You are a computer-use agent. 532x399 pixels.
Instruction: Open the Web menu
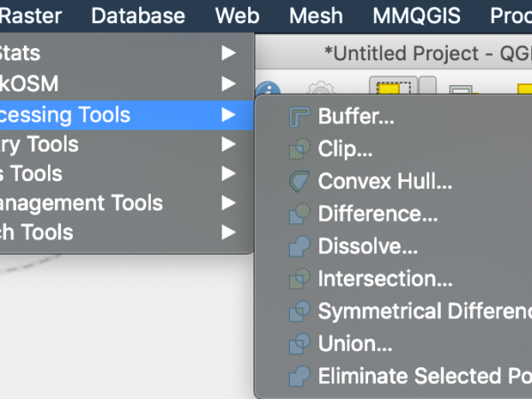pyautogui.click(x=237, y=16)
